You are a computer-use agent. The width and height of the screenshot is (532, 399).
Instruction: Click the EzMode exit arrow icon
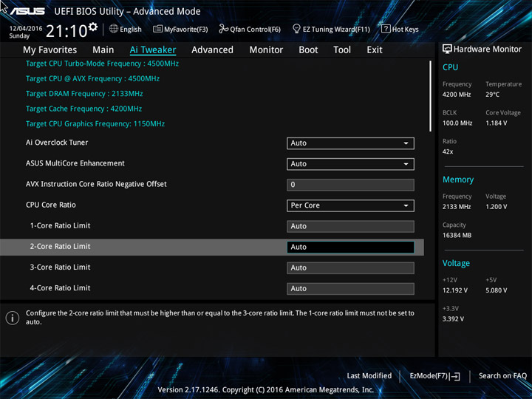pyautogui.click(x=454, y=376)
